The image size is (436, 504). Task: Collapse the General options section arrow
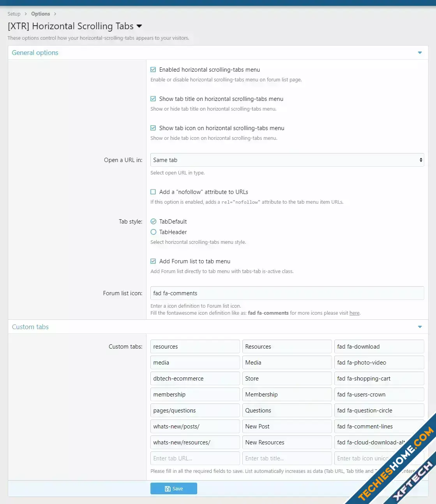(x=420, y=53)
